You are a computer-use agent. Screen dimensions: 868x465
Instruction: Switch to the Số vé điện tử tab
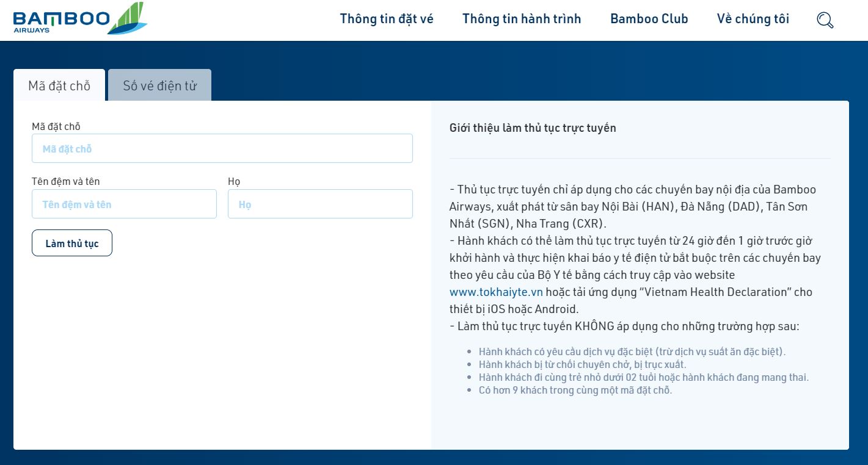[159, 85]
